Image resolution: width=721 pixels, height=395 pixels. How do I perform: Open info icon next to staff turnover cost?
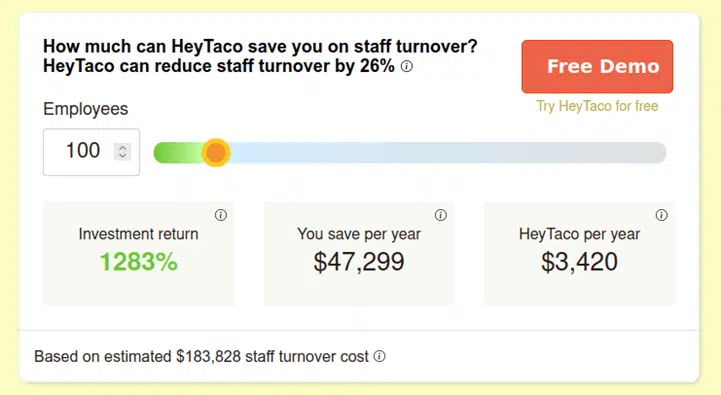point(379,356)
